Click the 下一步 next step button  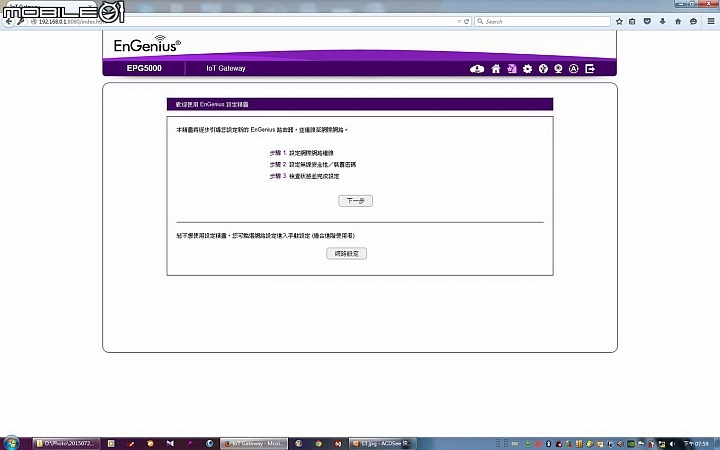coord(355,201)
